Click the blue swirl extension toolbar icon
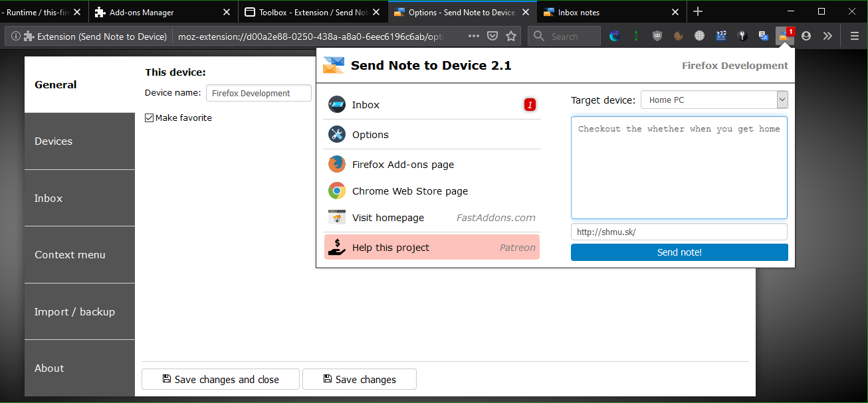Image resolution: width=868 pixels, height=403 pixels. (615, 36)
